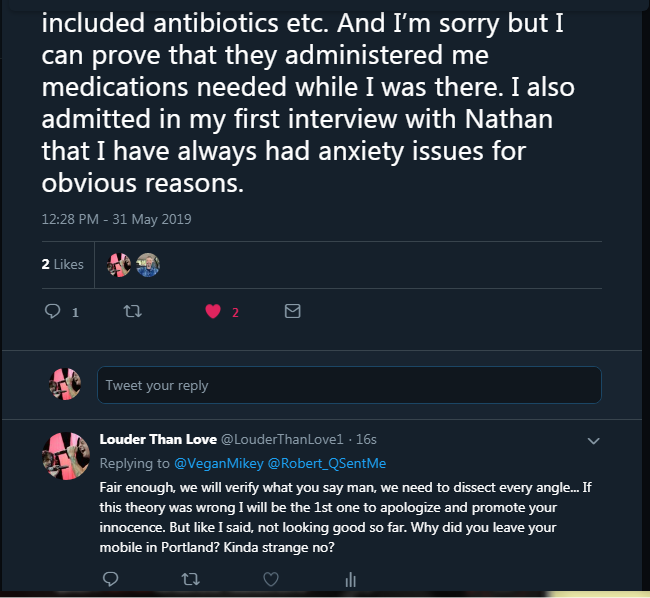Image resolution: width=650 pixels, height=598 pixels.
Task: Click reply icon on Louder Than Love's tweet
Action: (x=110, y=578)
